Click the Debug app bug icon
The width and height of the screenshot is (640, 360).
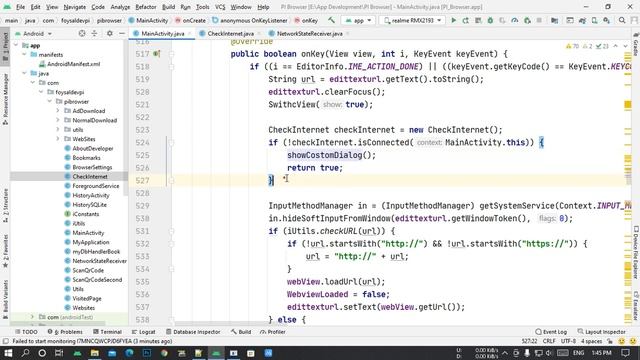pyautogui.click(x=490, y=20)
